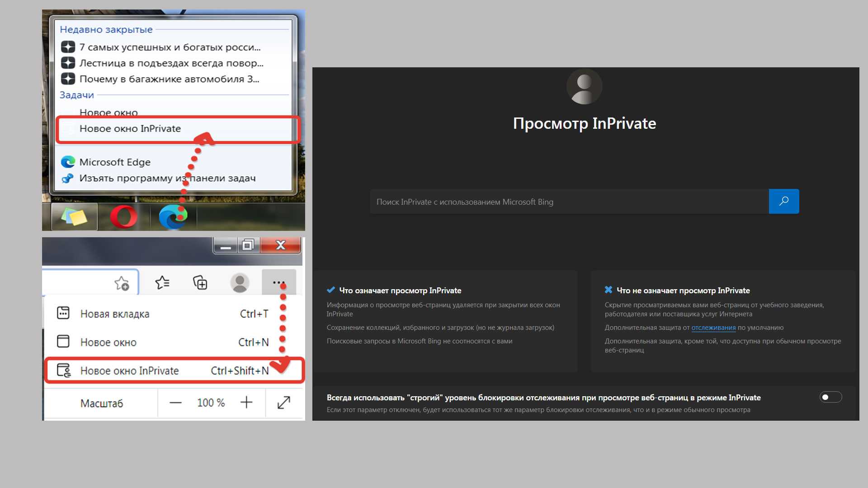Image resolution: width=868 pixels, height=488 pixels.
Task: Click the three-dots more options menu icon
Action: pyautogui.click(x=278, y=282)
